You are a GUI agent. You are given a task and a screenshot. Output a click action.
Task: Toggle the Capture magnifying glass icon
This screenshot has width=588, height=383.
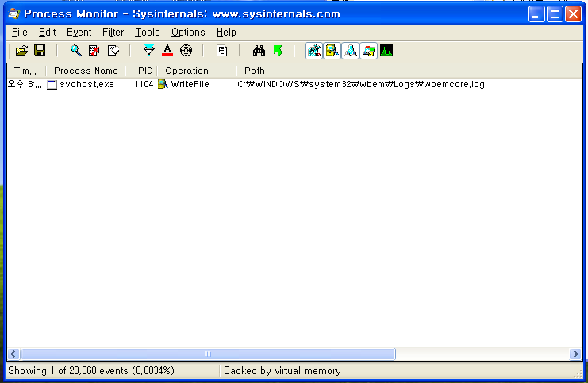click(76, 50)
